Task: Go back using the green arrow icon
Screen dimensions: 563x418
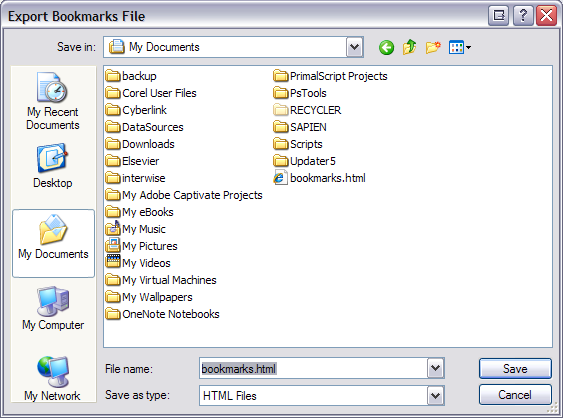Action: click(386, 47)
